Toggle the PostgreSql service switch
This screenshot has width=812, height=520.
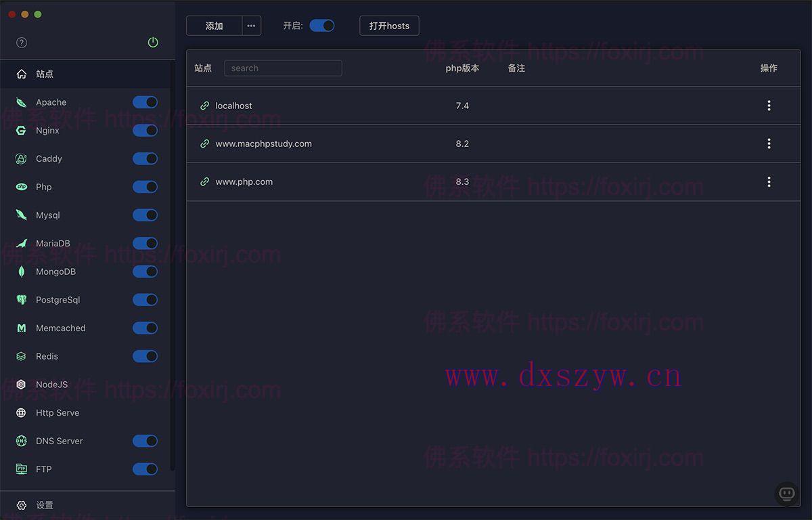point(145,300)
